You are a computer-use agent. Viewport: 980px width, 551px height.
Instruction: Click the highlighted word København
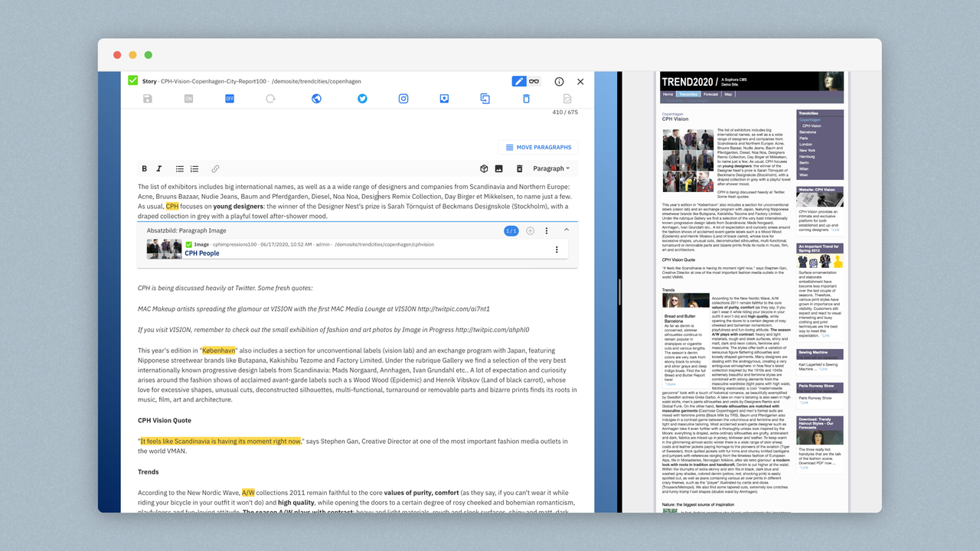tap(218, 350)
